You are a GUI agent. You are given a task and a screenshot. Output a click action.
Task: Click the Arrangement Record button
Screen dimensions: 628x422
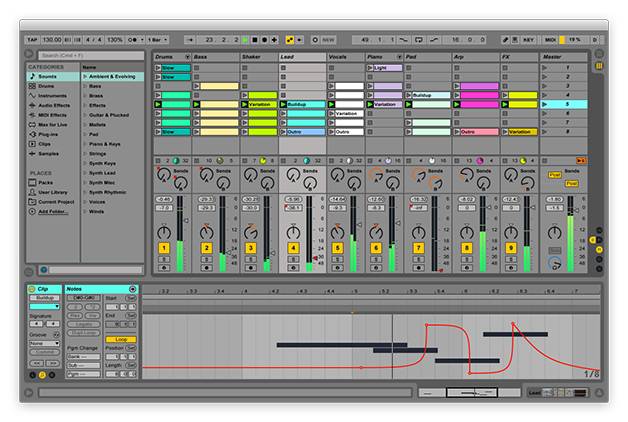tap(262, 39)
